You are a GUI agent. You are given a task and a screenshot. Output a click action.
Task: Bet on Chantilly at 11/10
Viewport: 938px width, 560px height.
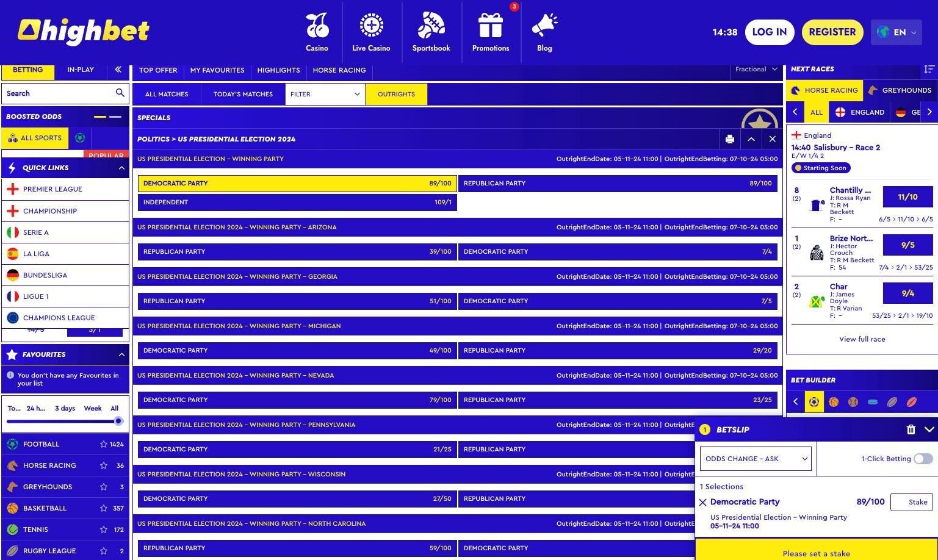(907, 197)
